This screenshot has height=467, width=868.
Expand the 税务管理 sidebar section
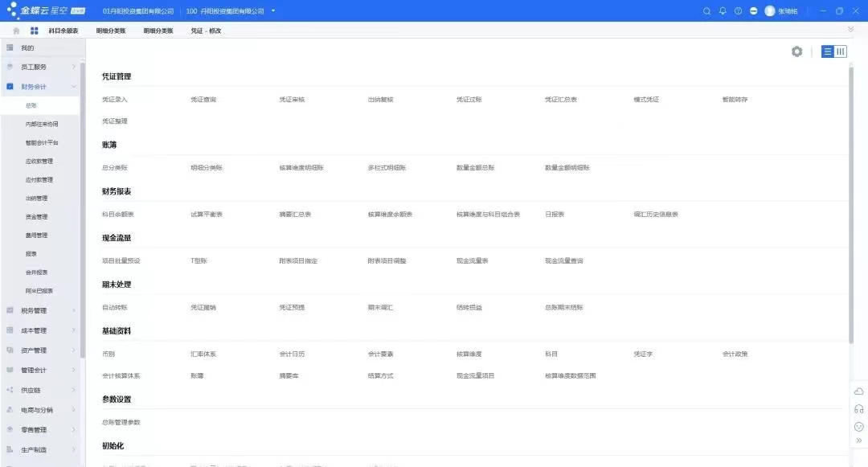[74, 310]
